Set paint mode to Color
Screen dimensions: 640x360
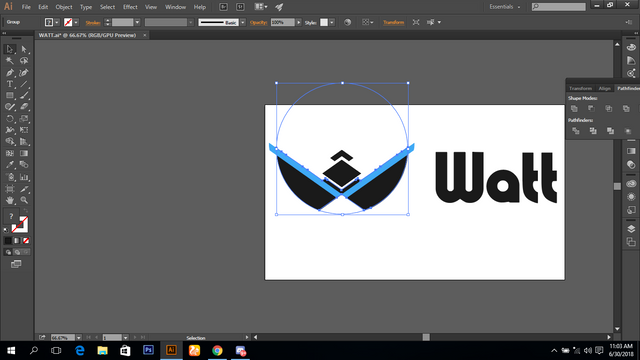click(x=8, y=241)
